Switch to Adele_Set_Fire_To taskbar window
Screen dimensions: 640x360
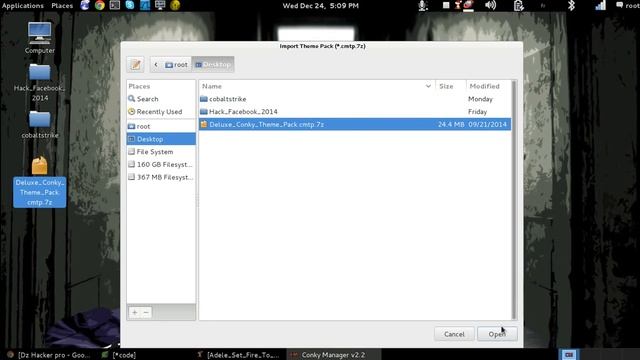click(x=238, y=355)
